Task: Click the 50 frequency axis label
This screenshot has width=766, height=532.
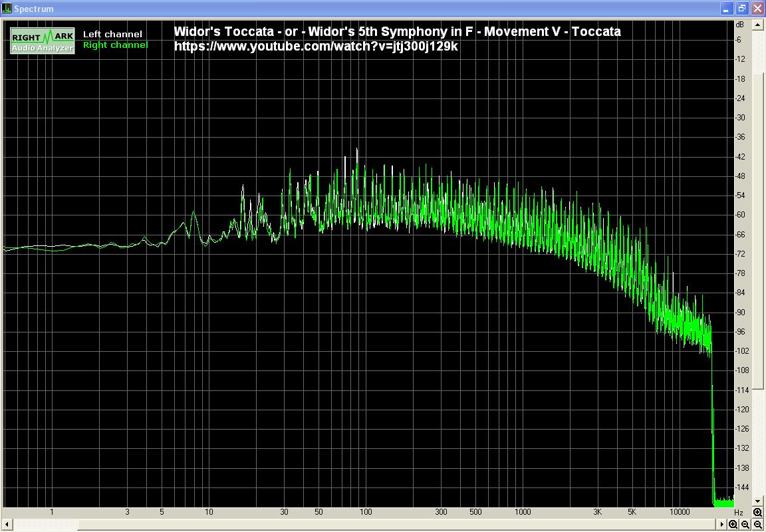Action: (x=319, y=512)
